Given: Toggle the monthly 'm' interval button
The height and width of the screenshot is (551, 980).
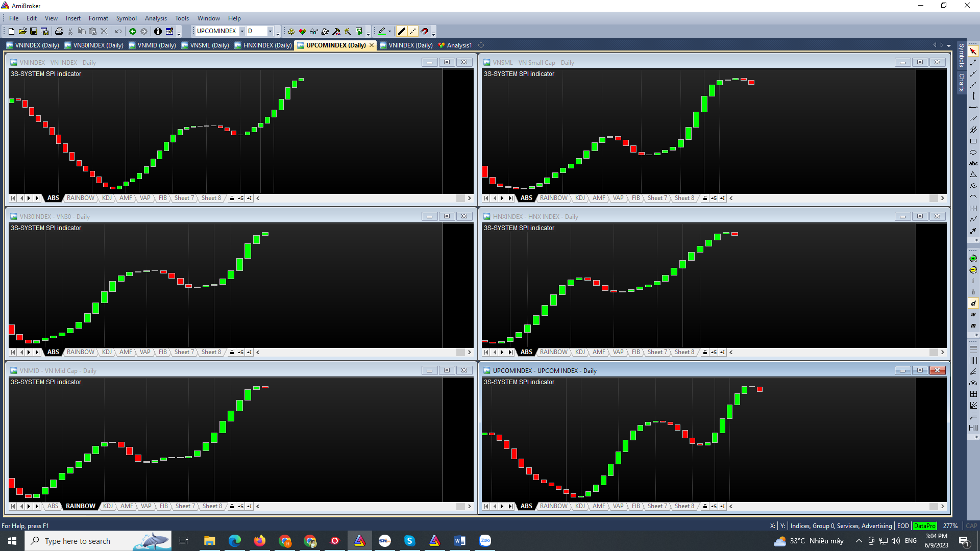Looking at the screenshot, I should (973, 325).
